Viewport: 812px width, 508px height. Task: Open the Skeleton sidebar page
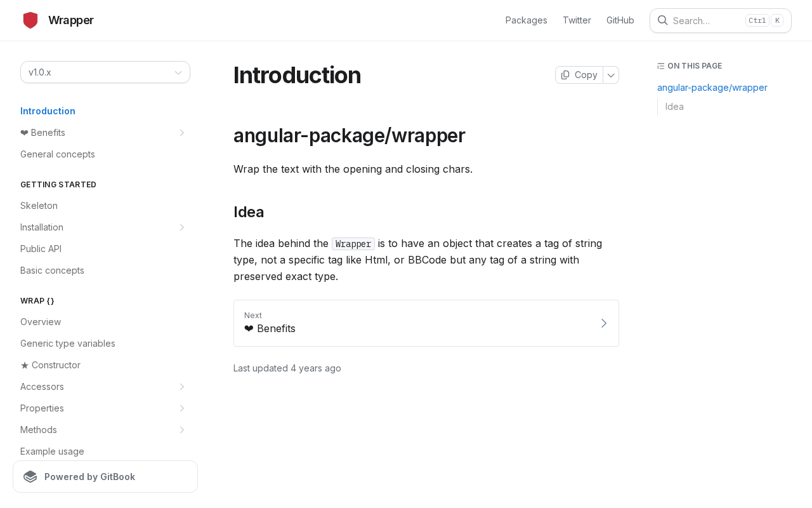coord(39,206)
